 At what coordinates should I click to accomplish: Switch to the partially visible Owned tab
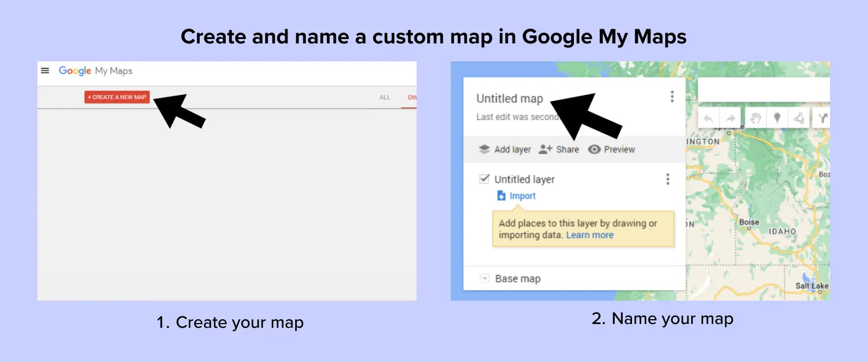(x=412, y=98)
